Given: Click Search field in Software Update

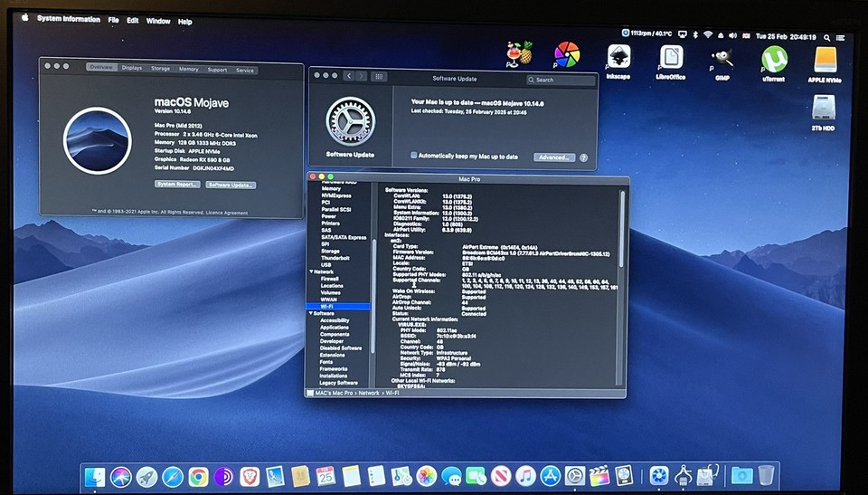Looking at the screenshot, I should click(x=561, y=80).
